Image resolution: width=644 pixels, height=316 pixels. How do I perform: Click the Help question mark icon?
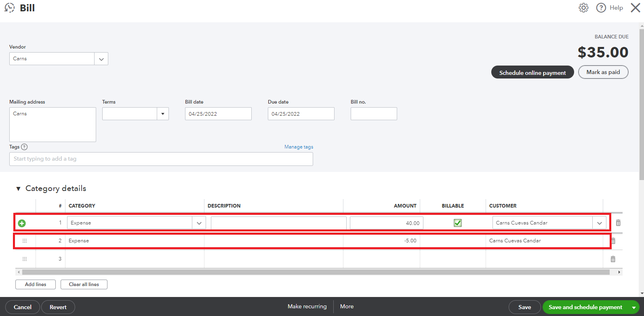(601, 8)
